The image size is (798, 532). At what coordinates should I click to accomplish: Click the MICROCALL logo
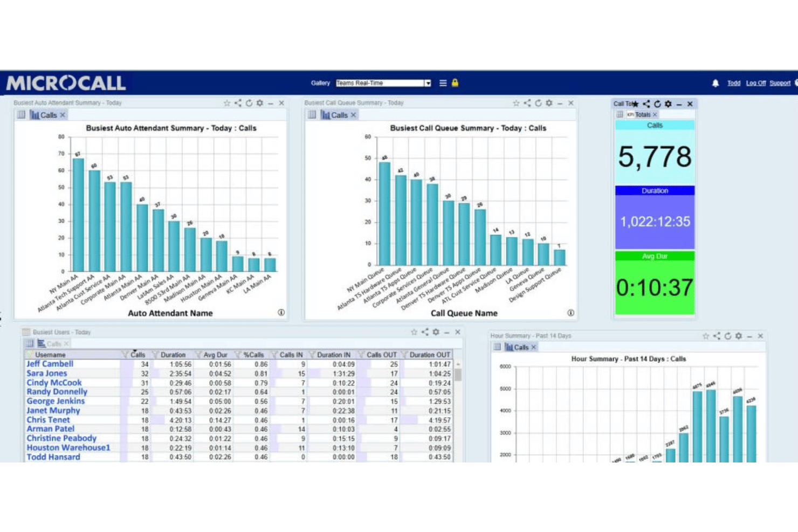(66, 83)
